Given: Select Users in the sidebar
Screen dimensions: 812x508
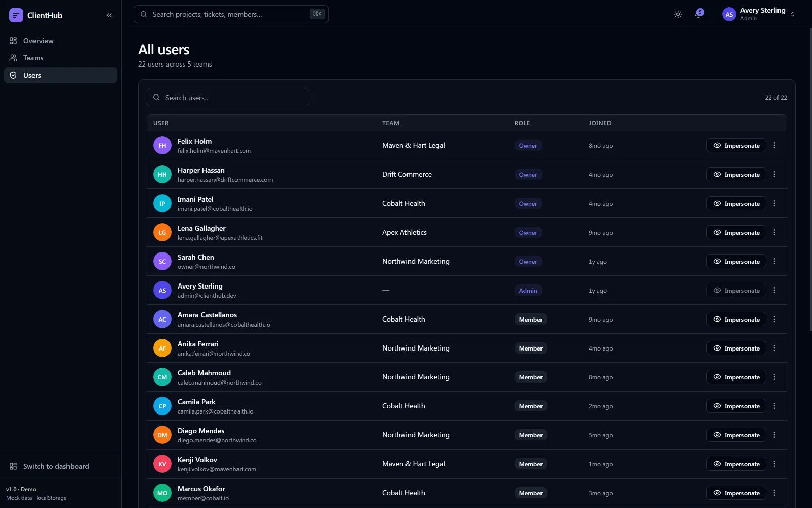Looking at the screenshot, I should [x=60, y=75].
